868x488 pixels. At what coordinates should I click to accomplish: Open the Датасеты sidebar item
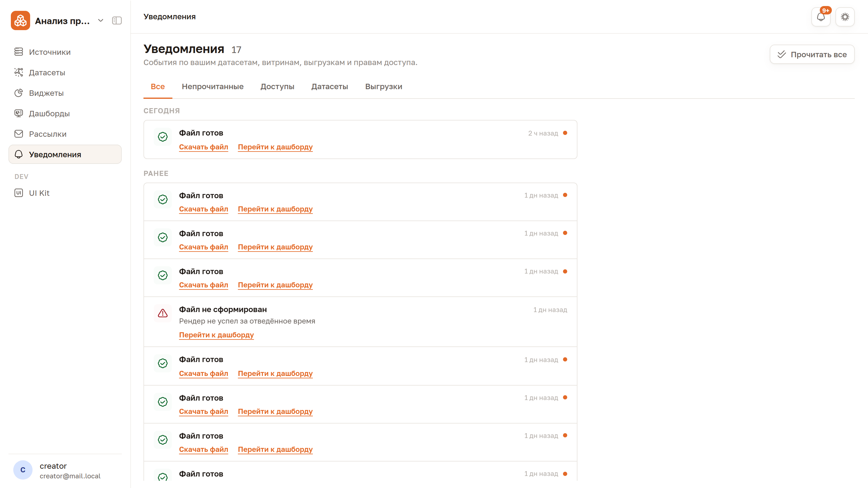click(65, 72)
